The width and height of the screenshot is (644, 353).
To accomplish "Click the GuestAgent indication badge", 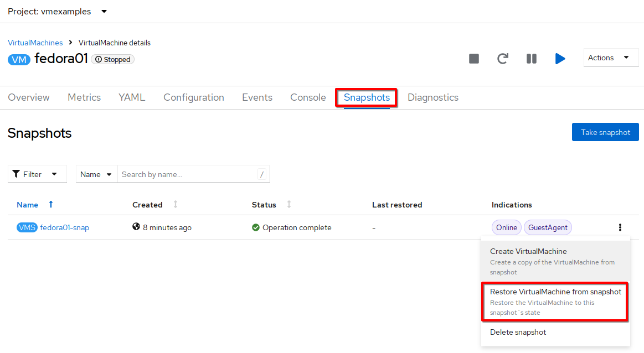I will coord(548,227).
